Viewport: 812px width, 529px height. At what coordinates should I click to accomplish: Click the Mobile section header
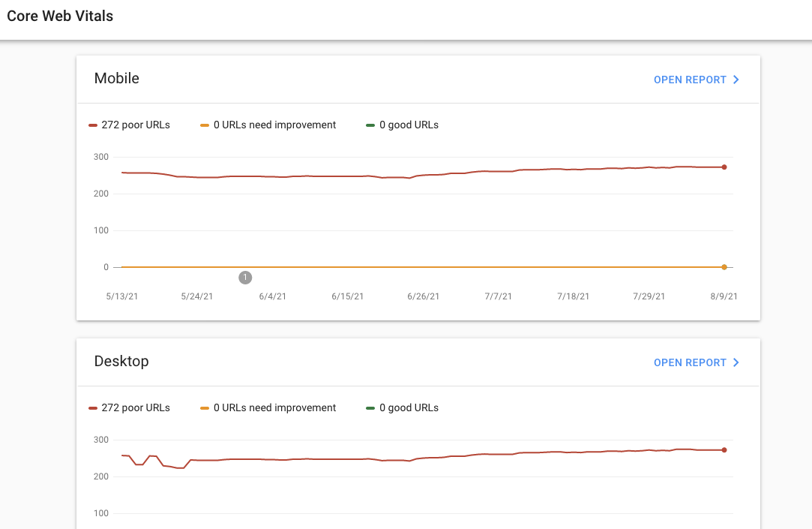click(x=116, y=78)
